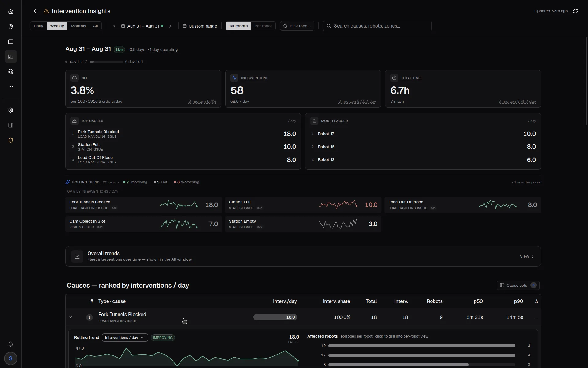
Task: Switch to Per robot view
Action: tap(263, 26)
